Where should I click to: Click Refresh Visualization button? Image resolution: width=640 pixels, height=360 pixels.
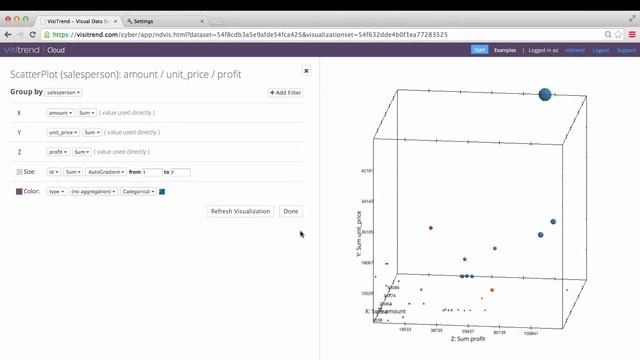pos(240,211)
